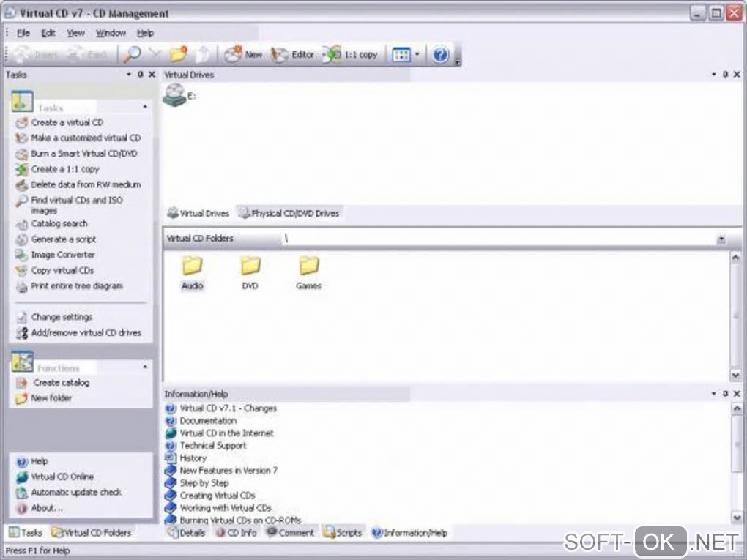Pin the Tasks panel

[140, 75]
